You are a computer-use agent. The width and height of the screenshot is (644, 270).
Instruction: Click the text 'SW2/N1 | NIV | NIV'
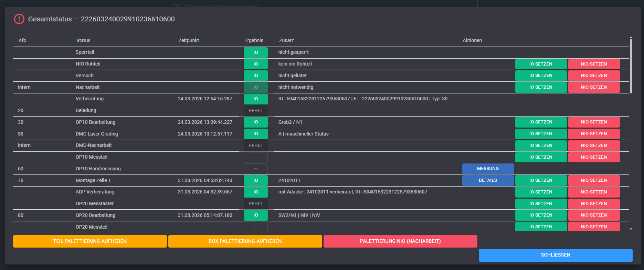pyautogui.click(x=299, y=215)
